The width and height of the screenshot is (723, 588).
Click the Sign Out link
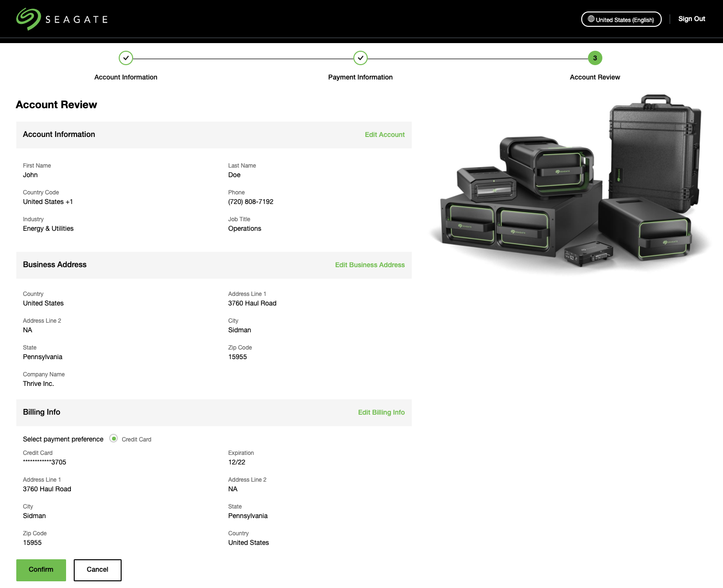tap(691, 19)
